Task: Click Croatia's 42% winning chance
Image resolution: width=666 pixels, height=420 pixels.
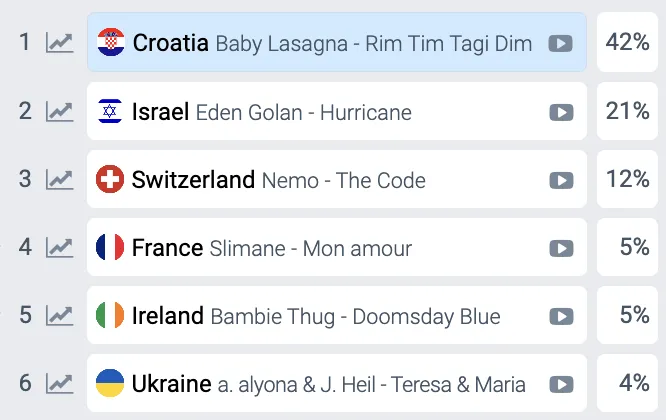Action: (627, 42)
